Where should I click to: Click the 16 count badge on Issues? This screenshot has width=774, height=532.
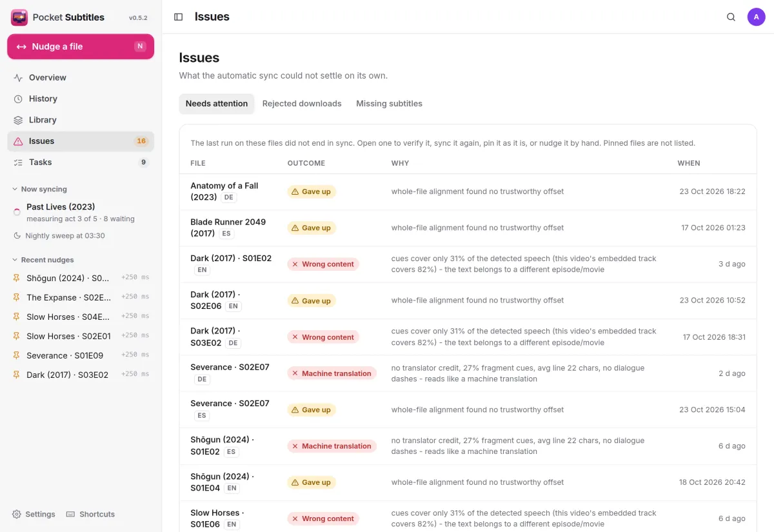[141, 141]
